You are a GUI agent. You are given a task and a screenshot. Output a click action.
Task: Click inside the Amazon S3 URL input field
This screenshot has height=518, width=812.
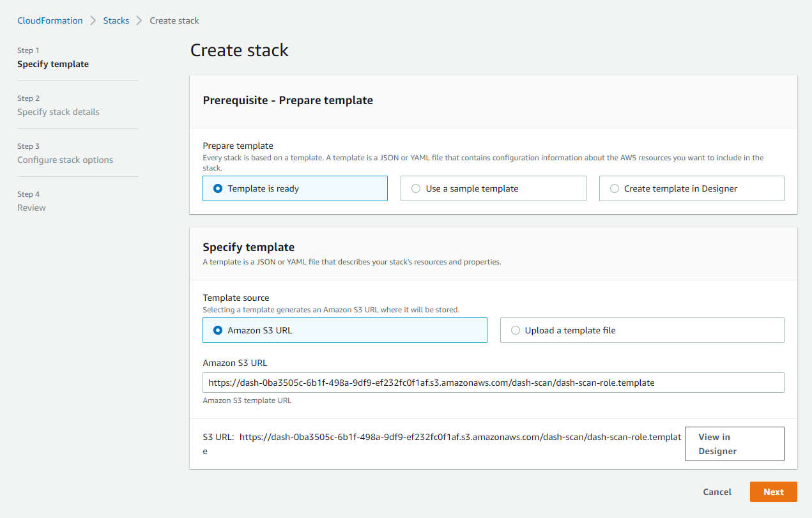pos(493,383)
